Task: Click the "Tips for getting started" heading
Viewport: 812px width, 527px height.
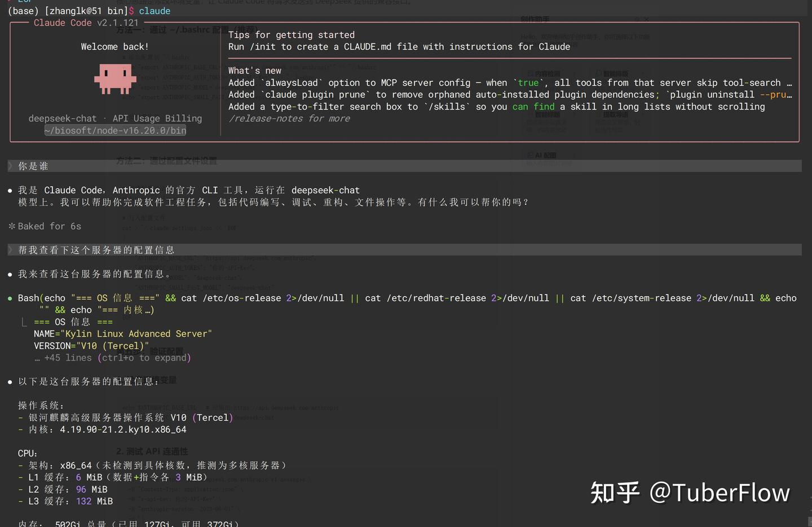Action: tap(292, 35)
